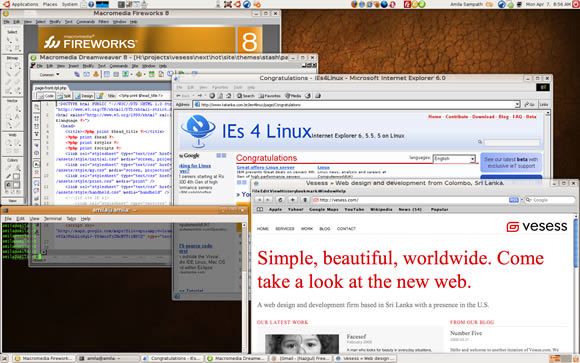The height and width of the screenshot is (363, 580).
Task: Click the RSS badge in Safari address bar
Action: [514, 200]
